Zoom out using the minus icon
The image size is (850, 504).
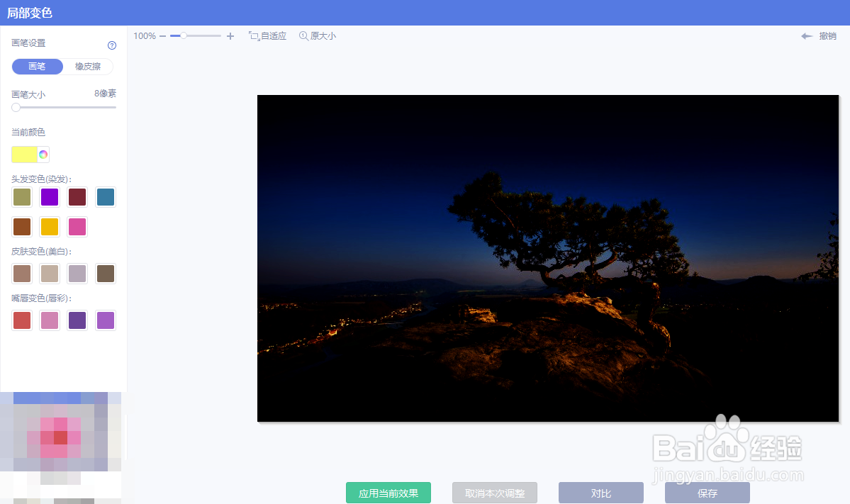(x=163, y=35)
